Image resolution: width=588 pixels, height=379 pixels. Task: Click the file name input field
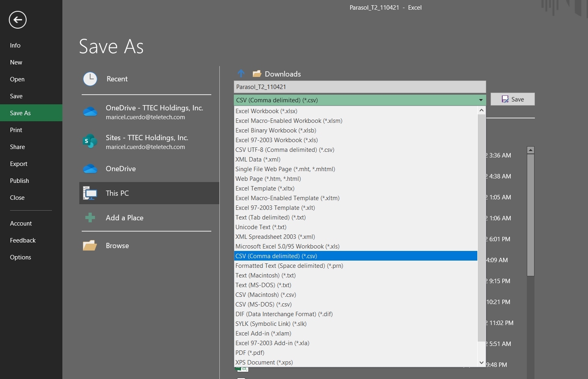pyautogui.click(x=359, y=87)
